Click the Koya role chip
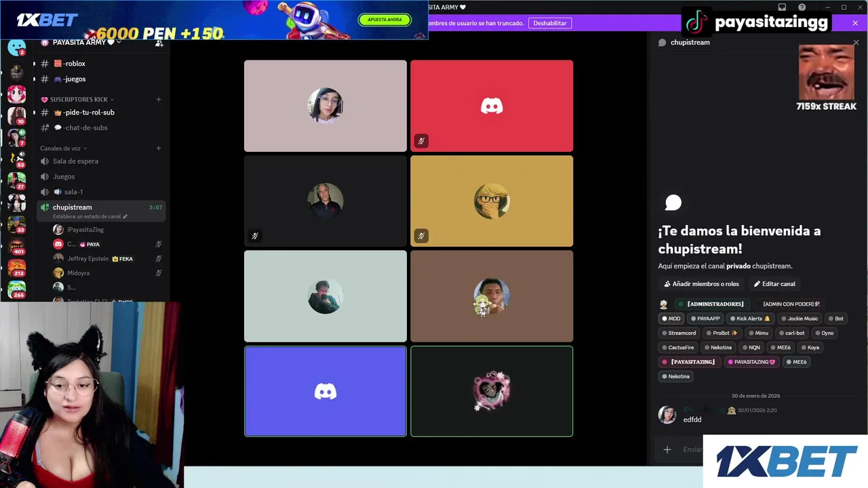This screenshot has width=868, height=488. coord(810,348)
